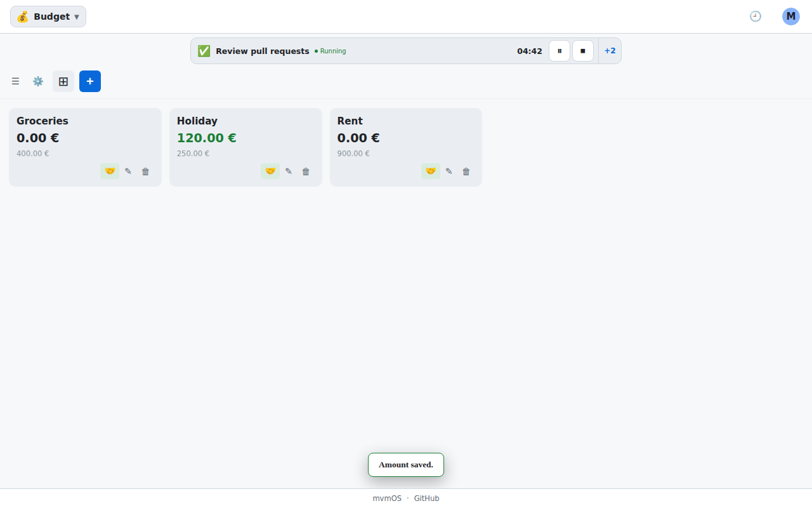Screen dimensions: 812x508
Task: Open the mvmOS footer link
Action: (x=387, y=498)
